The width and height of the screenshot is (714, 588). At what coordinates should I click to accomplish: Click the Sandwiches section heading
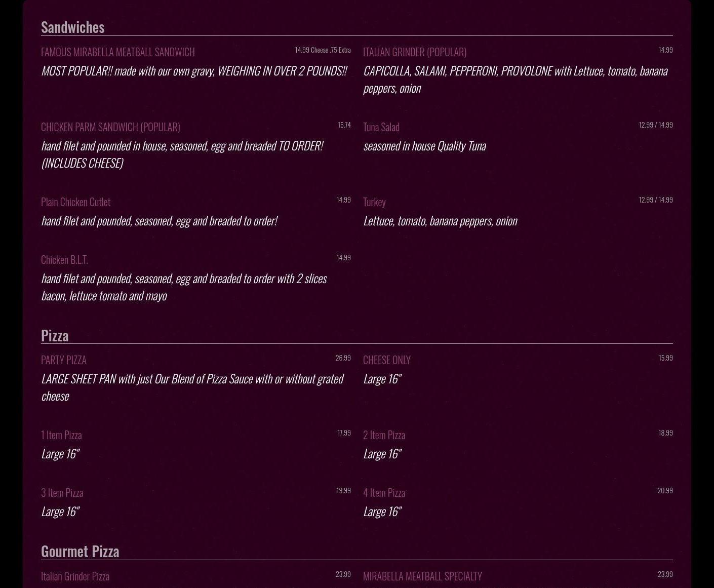[x=72, y=27]
